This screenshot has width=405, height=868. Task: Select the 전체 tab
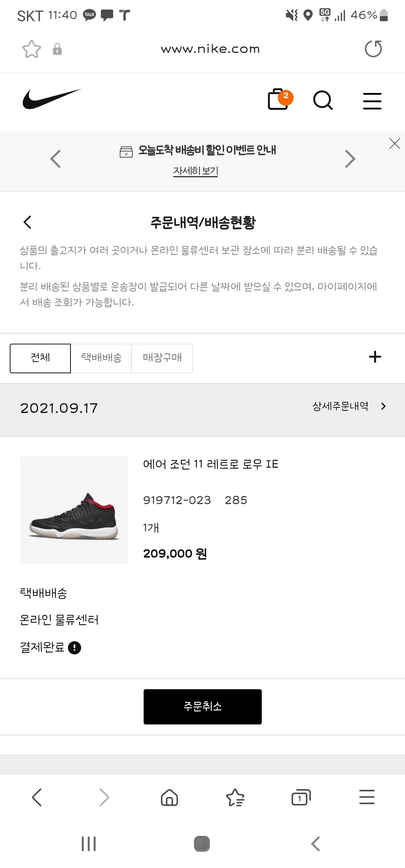(40, 358)
